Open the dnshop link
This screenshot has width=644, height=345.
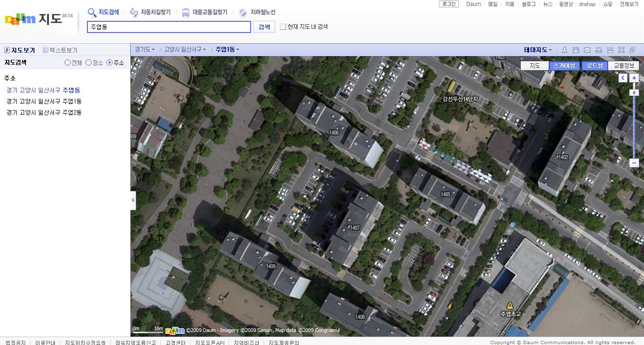[587, 4]
